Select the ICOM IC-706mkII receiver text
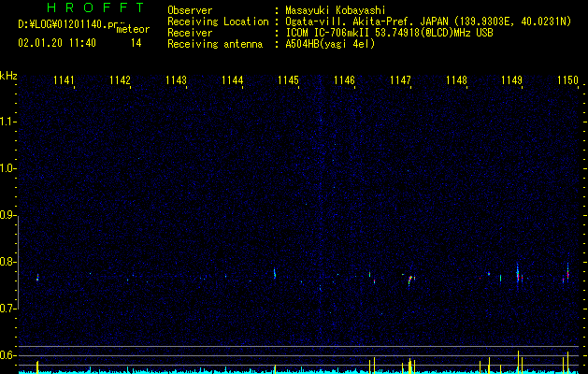Viewport: 588px width, 374px height. point(389,33)
